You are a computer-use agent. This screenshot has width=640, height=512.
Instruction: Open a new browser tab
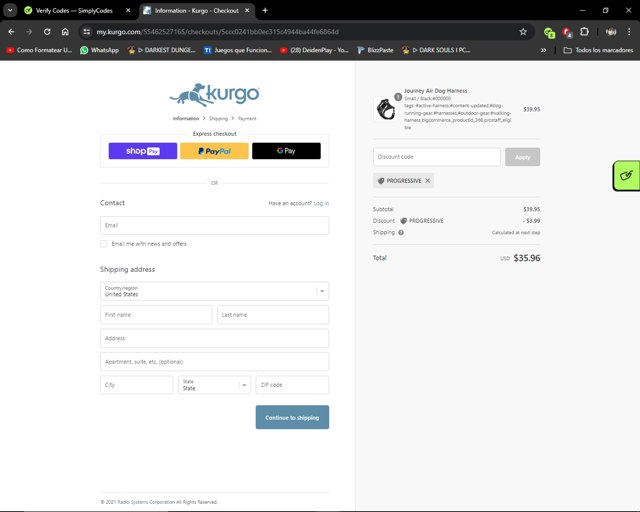pyautogui.click(x=265, y=10)
